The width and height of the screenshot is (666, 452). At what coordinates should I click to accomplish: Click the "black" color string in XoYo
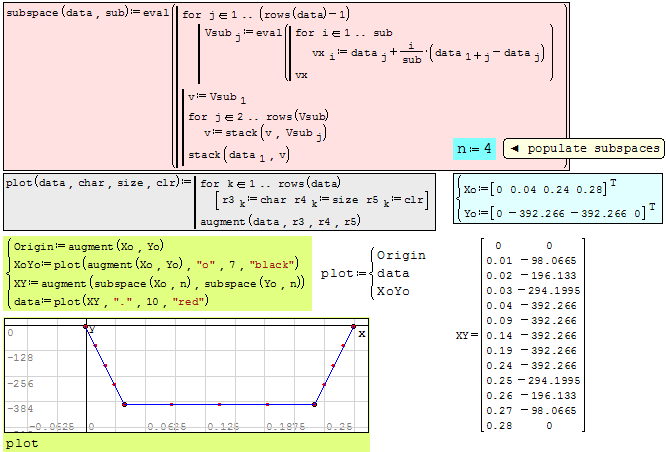coord(276,263)
